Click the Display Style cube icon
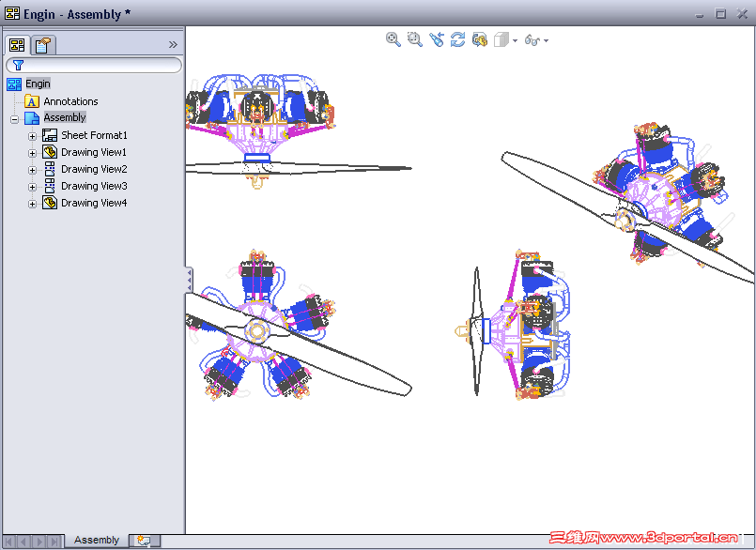This screenshot has height=550, width=756. coord(501,39)
